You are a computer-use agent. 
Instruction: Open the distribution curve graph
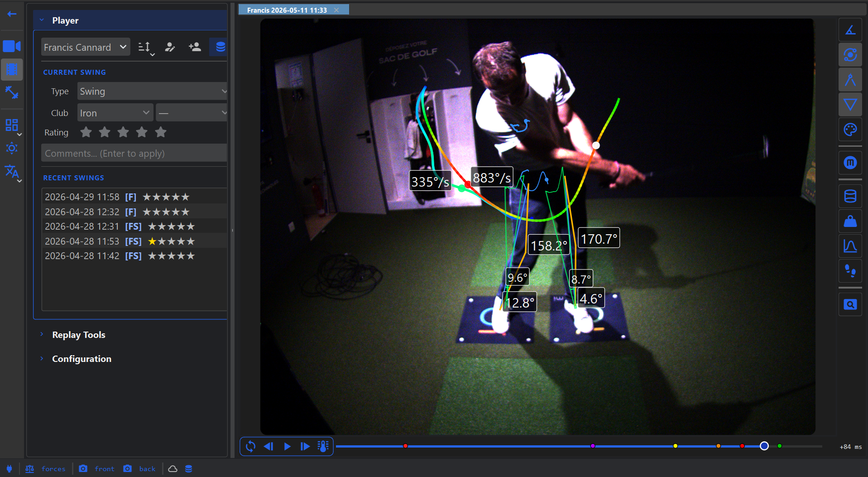point(850,246)
